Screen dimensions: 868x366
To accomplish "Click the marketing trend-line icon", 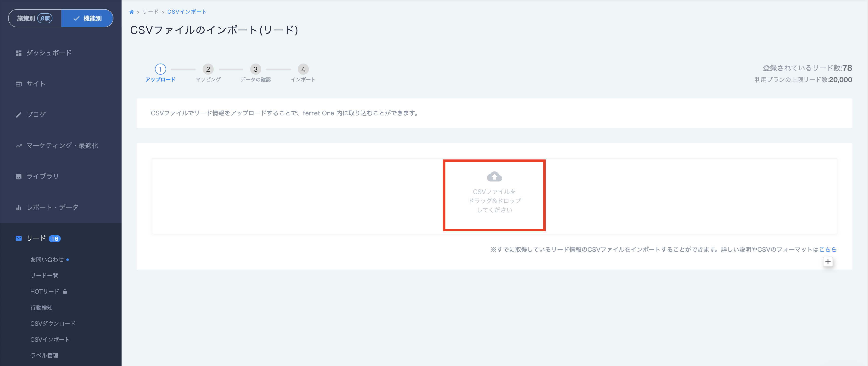I will pos(19,146).
